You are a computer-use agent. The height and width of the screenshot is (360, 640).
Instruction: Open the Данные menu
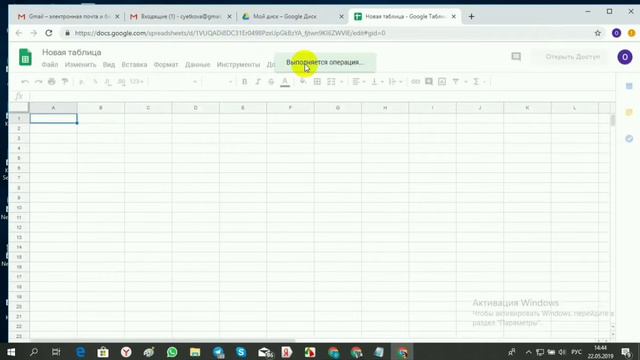point(198,64)
